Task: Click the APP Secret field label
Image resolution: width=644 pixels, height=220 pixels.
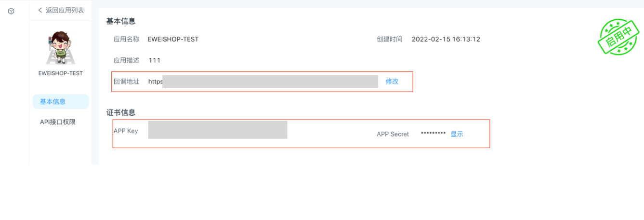Action: coord(393,134)
